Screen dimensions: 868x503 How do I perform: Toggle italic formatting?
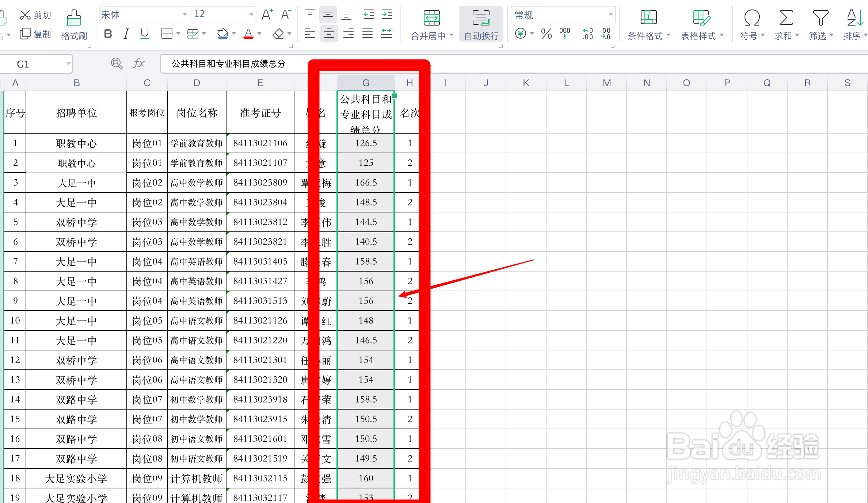click(126, 34)
